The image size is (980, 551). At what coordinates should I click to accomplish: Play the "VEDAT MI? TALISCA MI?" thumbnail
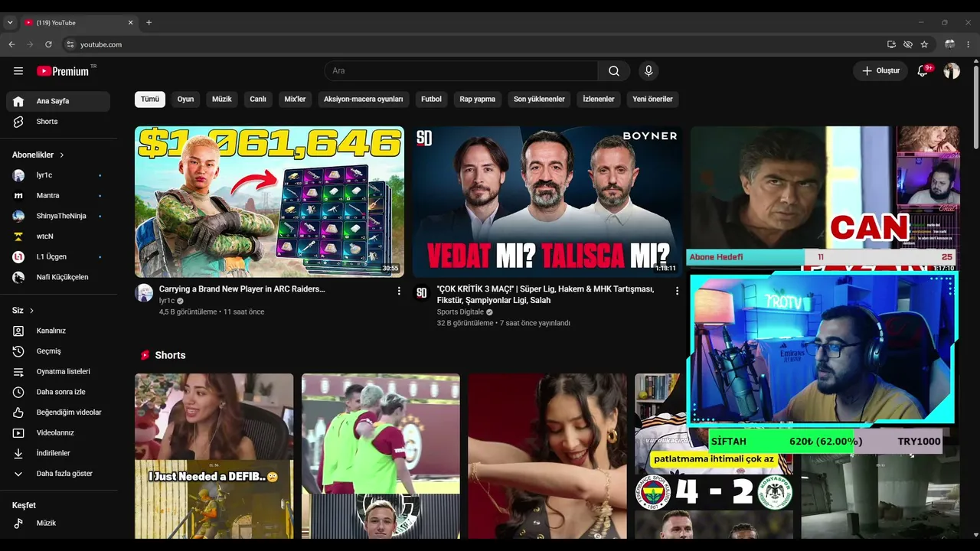pos(547,201)
